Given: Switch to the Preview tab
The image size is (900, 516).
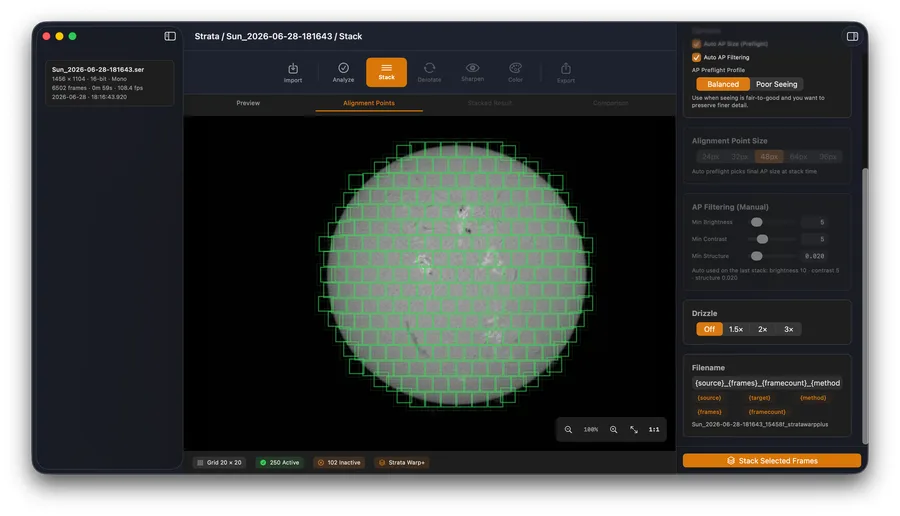Looking at the screenshot, I should pyautogui.click(x=248, y=103).
